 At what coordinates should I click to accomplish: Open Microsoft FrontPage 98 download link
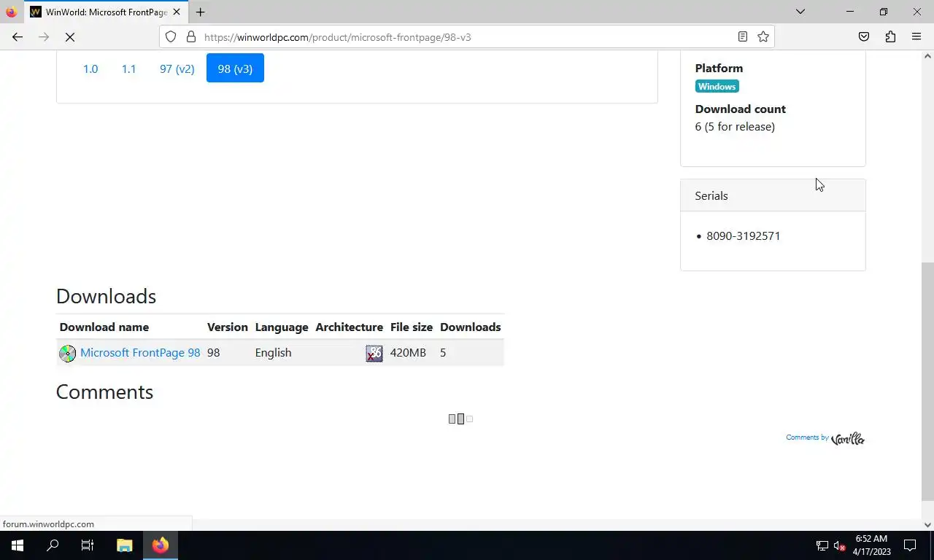pos(140,353)
